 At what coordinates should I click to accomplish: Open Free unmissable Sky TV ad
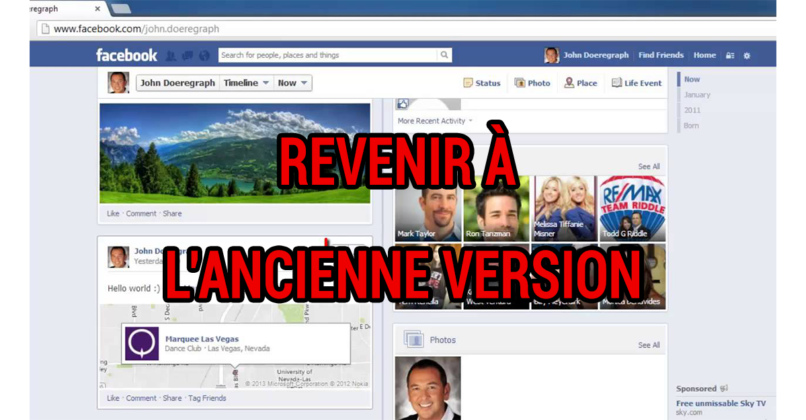721,404
